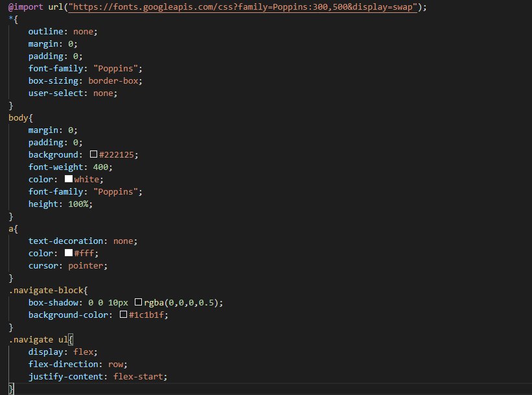Click the 'background-color' property name
Image resolution: width=532 pixels, height=395 pixels.
[68, 315]
